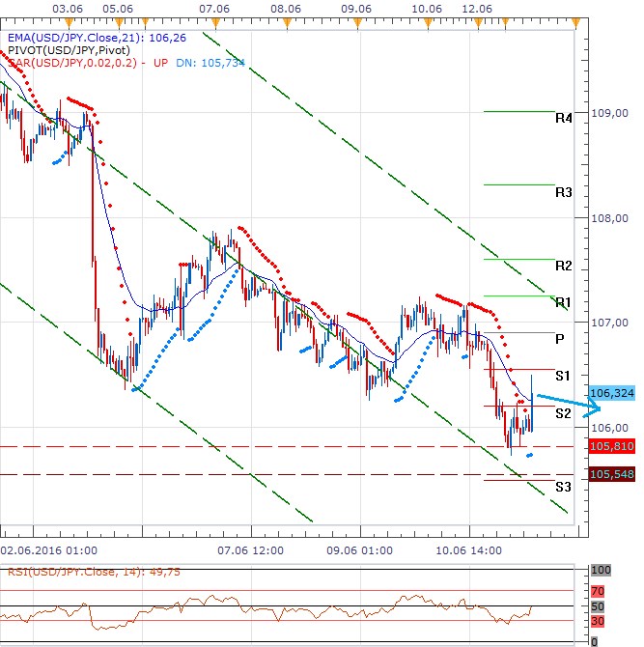Click the 108,00 price axis label
644x647 pixels.
tap(610, 218)
